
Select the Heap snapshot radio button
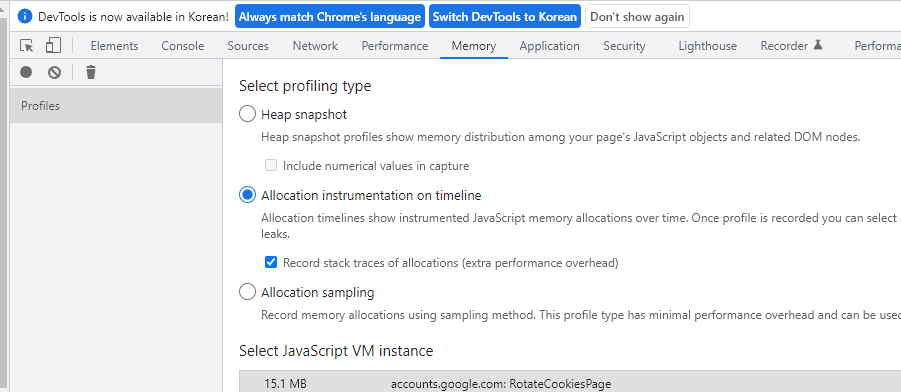(247, 114)
